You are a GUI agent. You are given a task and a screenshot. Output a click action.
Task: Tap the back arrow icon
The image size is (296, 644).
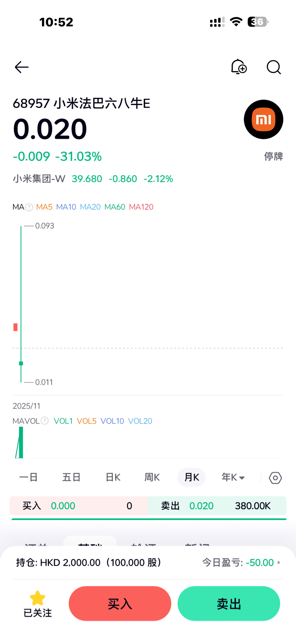tap(22, 67)
